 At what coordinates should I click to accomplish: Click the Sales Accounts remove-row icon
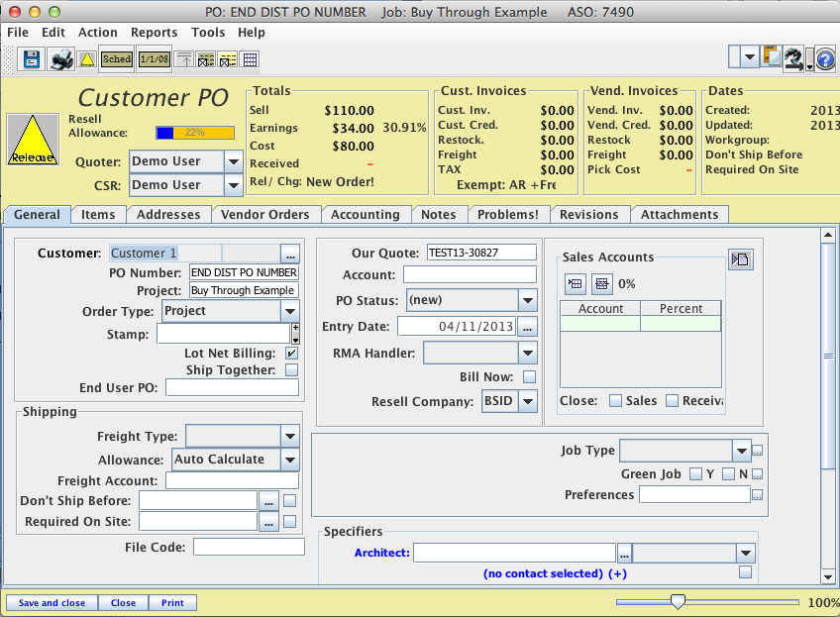(601, 284)
